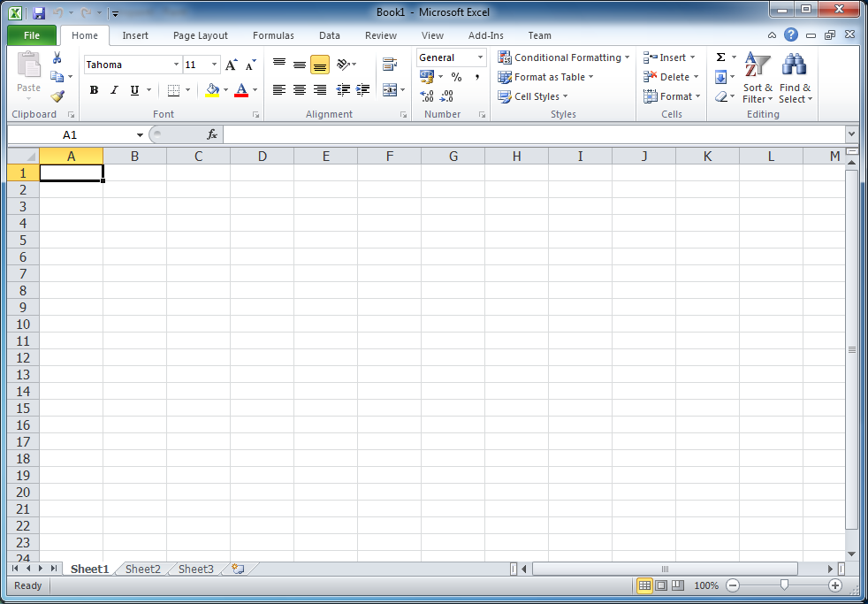Click the Percent Style icon

[x=456, y=77]
